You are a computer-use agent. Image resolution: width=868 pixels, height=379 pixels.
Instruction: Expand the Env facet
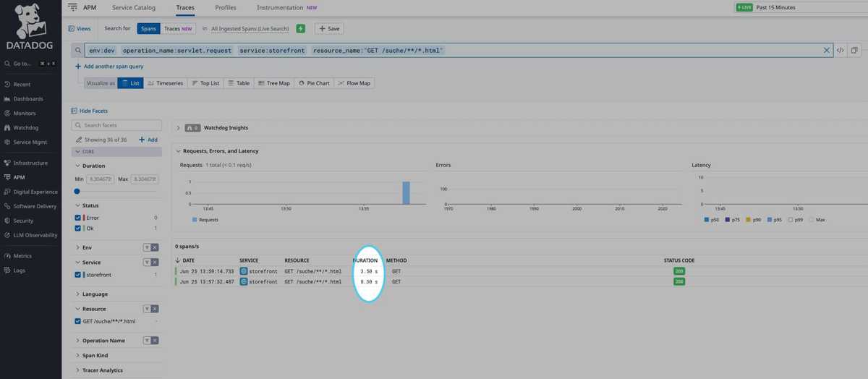click(x=85, y=247)
